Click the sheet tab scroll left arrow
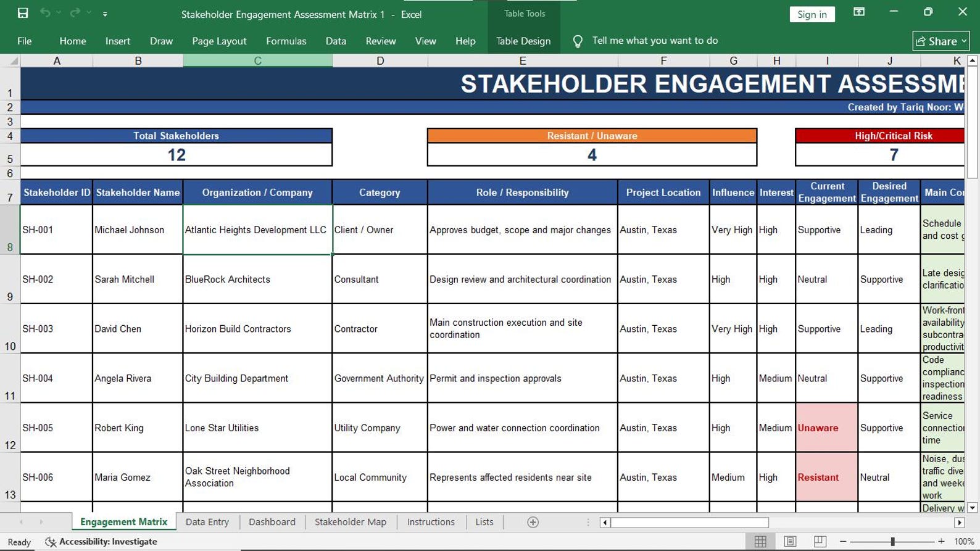The height and width of the screenshot is (551, 980). 22,522
